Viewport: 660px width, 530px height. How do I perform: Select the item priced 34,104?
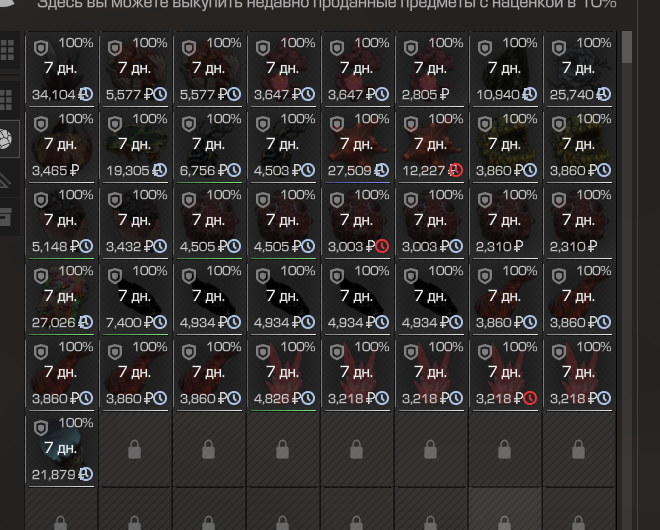coord(61,69)
